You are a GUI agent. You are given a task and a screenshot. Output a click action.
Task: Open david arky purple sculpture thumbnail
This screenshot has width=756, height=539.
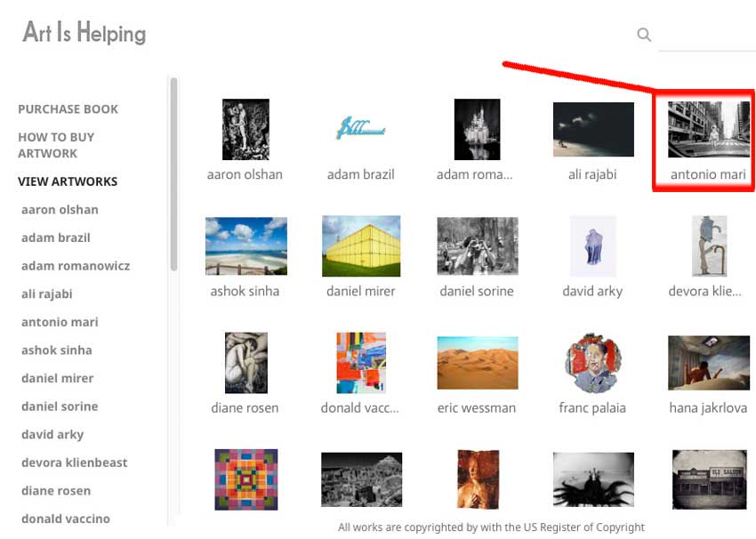click(x=593, y=245)
